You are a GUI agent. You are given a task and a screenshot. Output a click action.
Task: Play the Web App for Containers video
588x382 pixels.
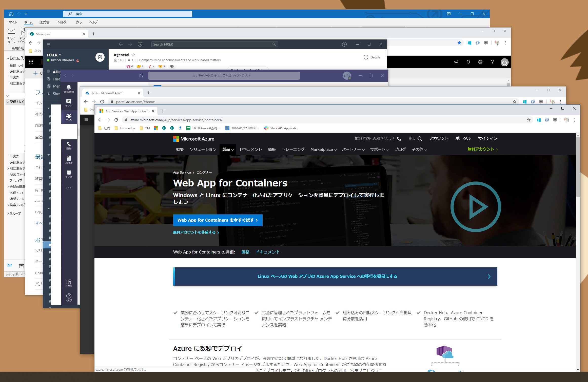476,207
